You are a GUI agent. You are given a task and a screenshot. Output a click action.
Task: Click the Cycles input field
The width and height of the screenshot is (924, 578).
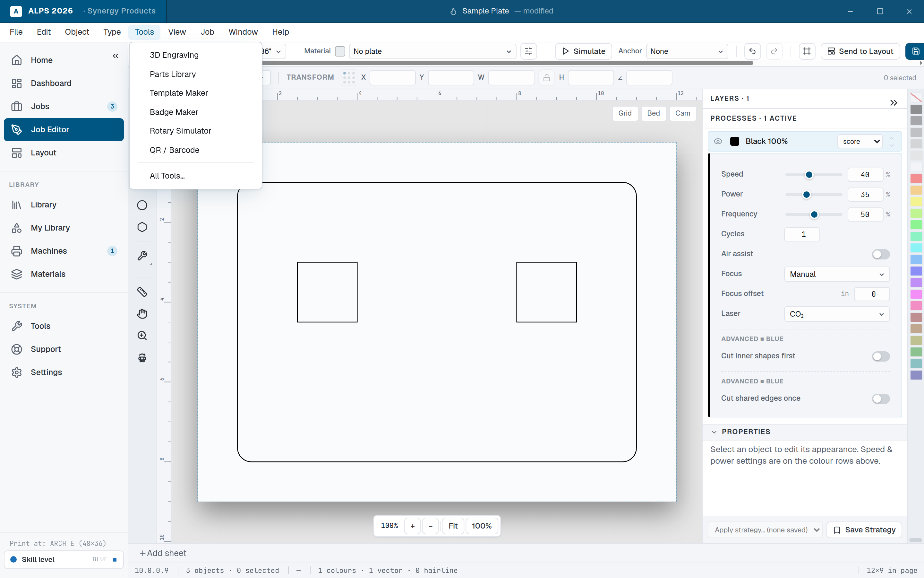click(x=802, y=234)
